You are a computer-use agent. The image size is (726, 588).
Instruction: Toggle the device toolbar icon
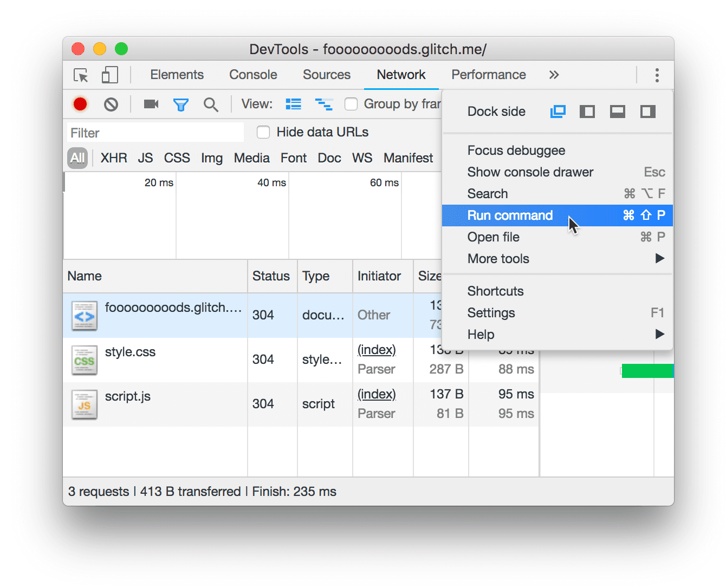coord(109,75)
